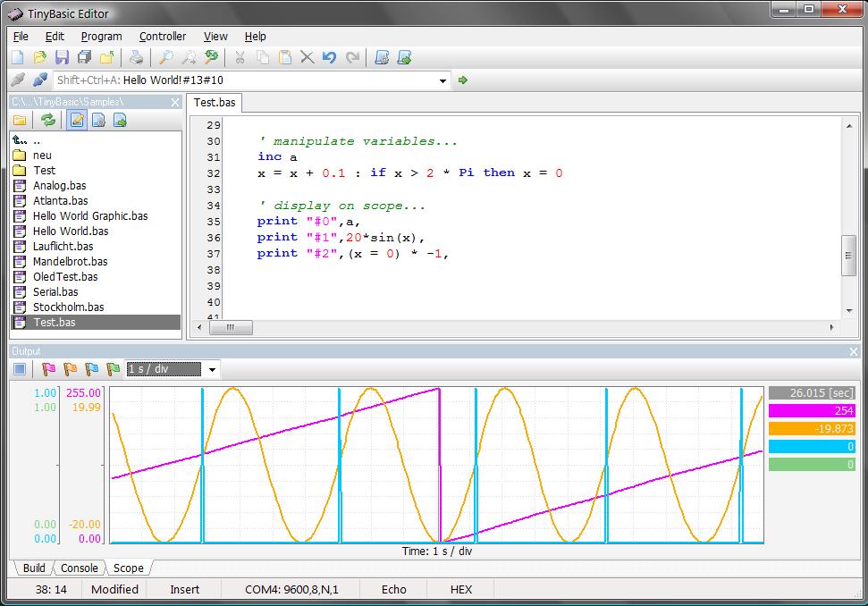Viewport: 868px width, 606px height.
Task: Toggle the magenta channel flag
Action: click(x=49, y=369)
